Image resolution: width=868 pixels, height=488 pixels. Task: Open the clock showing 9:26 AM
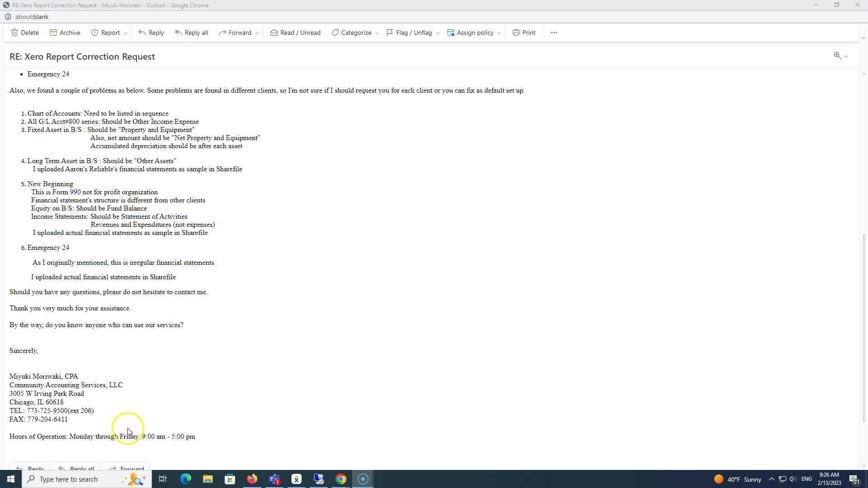click(829, 479)
